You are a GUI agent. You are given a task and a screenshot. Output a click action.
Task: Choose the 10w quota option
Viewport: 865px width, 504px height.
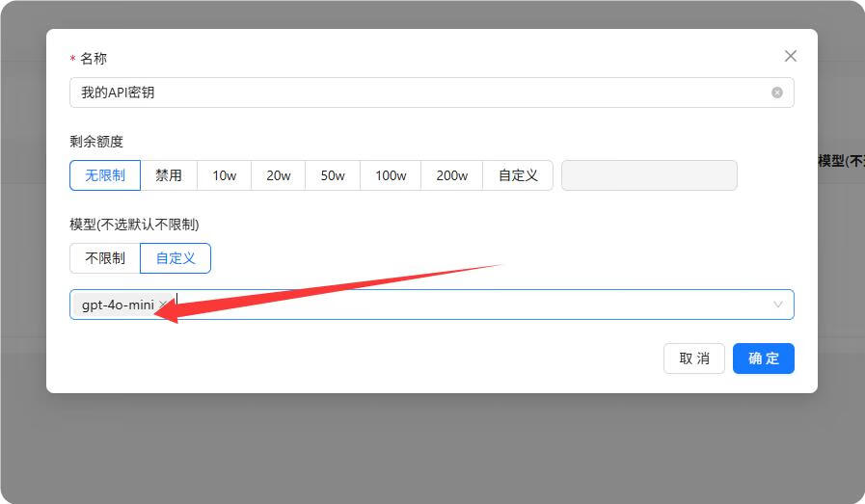(225, 175)
